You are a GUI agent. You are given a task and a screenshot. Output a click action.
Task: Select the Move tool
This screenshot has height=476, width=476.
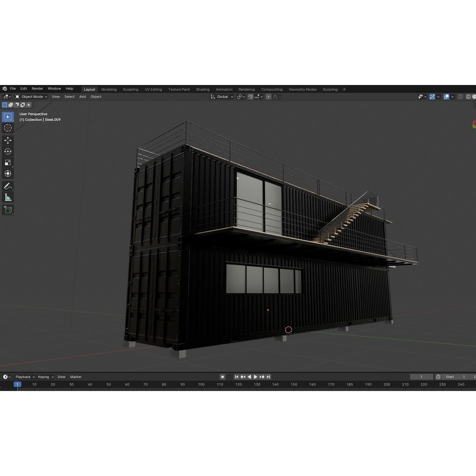(8, 140)
